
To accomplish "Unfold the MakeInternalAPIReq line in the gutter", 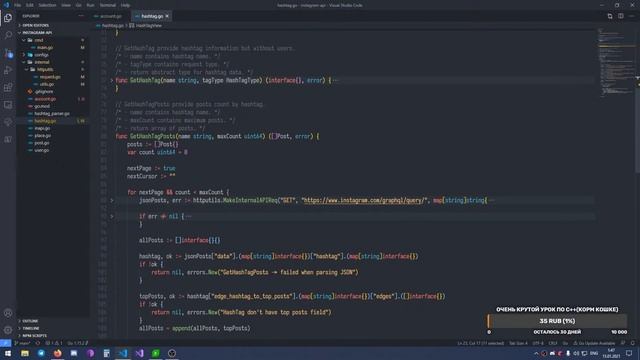I will point(111,200).
